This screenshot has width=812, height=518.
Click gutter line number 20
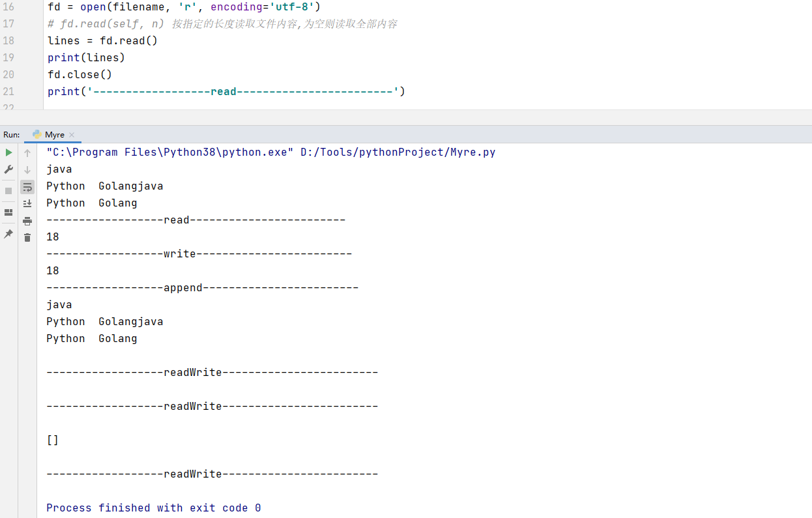point(8,75)
